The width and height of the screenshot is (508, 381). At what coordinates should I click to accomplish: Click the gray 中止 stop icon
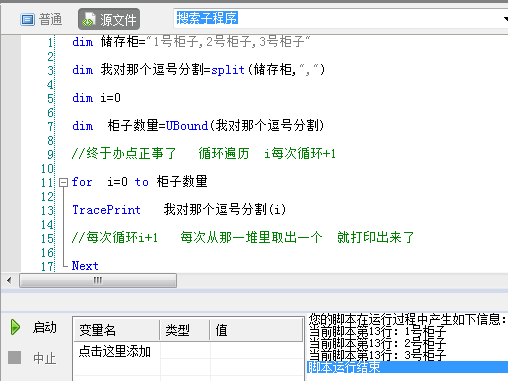click(14, 358)
